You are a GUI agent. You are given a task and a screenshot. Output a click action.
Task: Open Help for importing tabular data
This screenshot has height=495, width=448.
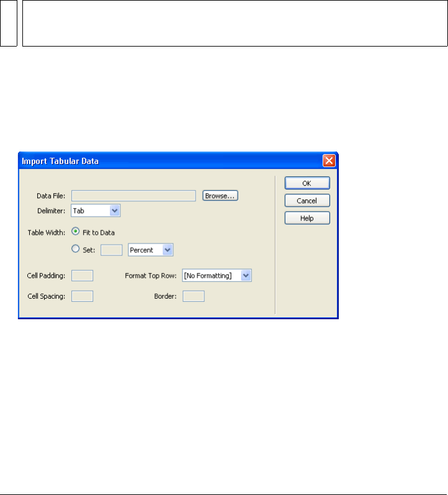pyautogui.click(x=307, y=218)
